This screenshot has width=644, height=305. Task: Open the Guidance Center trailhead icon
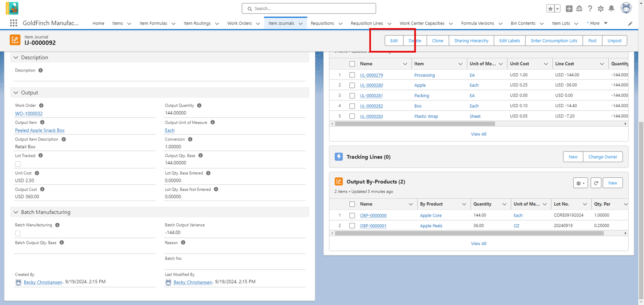(x=579, y=8)
